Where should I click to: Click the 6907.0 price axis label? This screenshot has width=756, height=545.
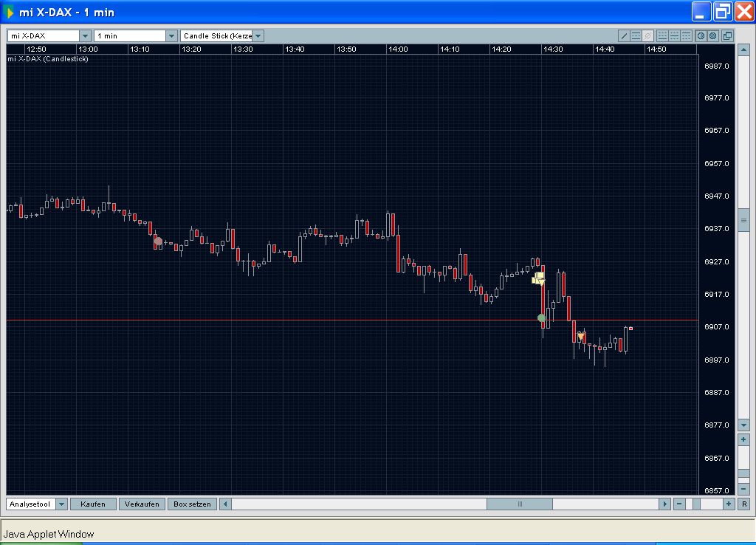(716, 326)
